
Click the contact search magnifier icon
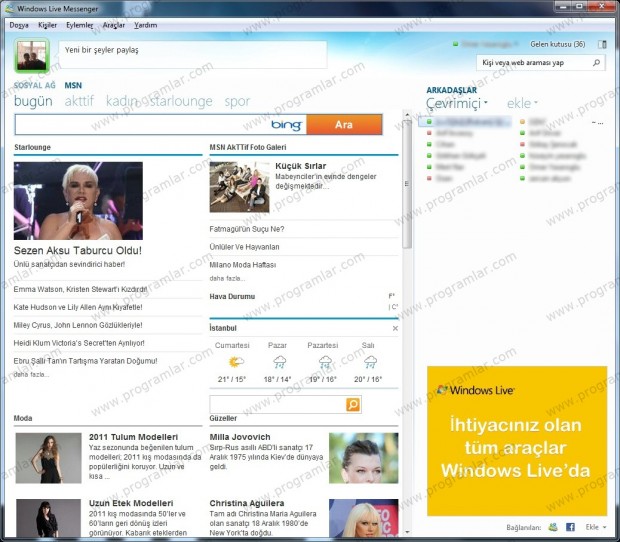pos(597,63)
